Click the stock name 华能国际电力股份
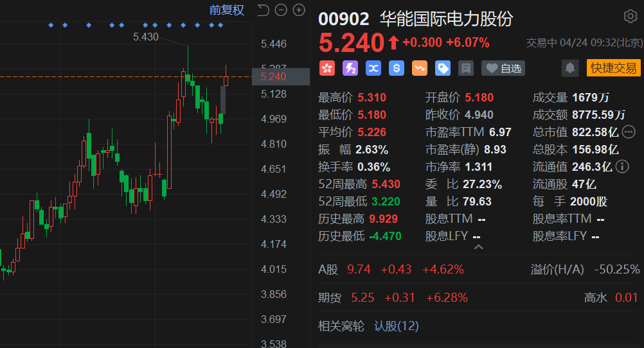Screen dimensions: 644x348 coord(447,19)
